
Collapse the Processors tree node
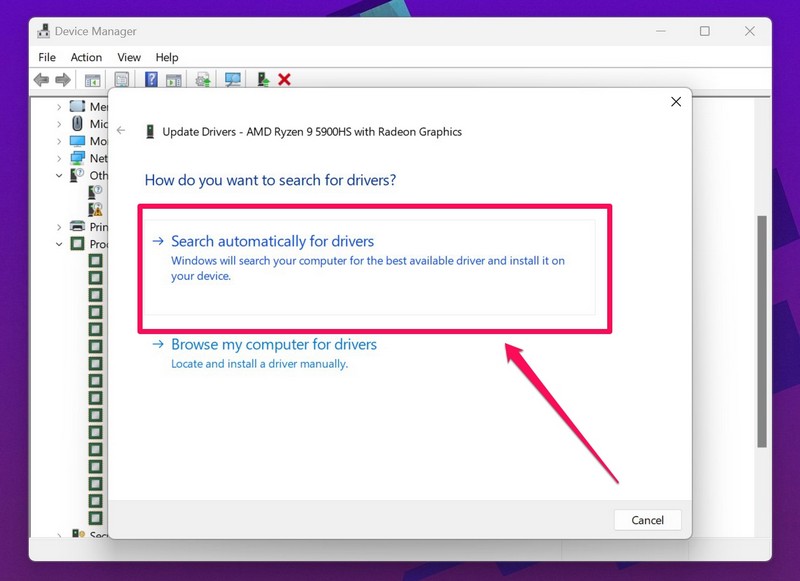click(x=59, y=244)
